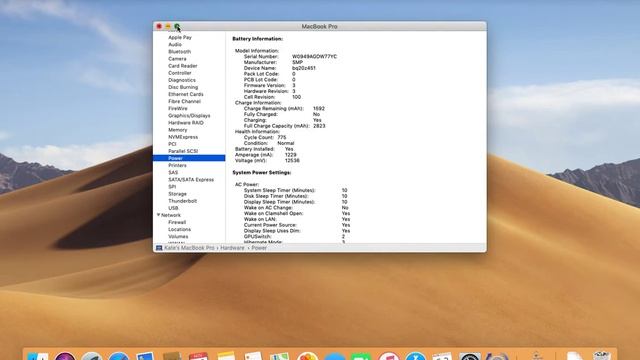Open the Bluetooth hardware section
Screen dimensions: 640x360
pos(179,51)
